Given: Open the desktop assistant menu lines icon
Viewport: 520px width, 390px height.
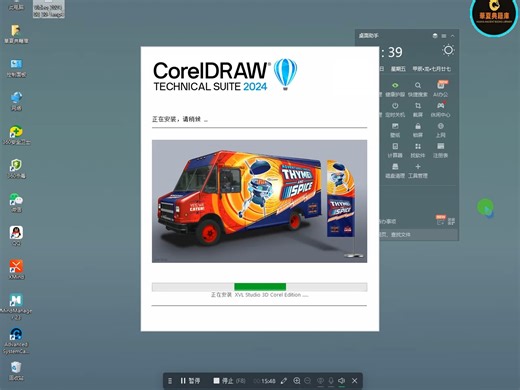Looking at the screenshot, I should point(444,36).
